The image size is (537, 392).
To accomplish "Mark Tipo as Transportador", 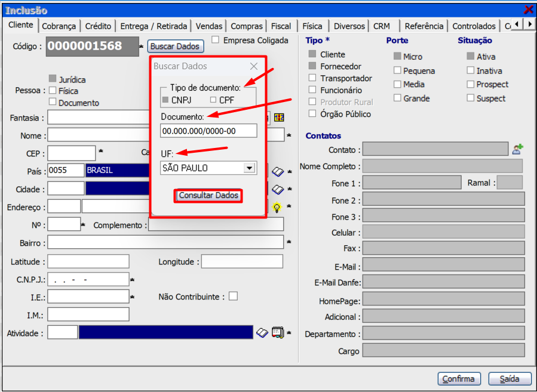I will [312, 78].
